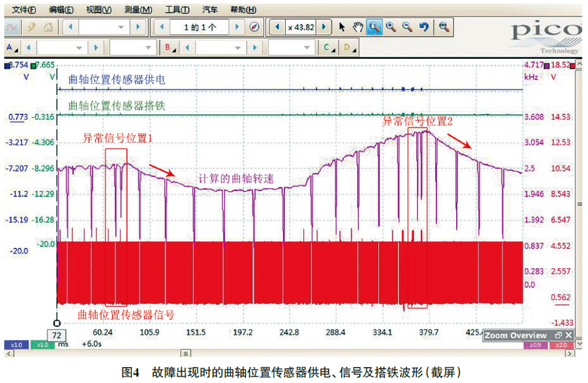Click horizontal scrollbar right arrow

[570, 354]
